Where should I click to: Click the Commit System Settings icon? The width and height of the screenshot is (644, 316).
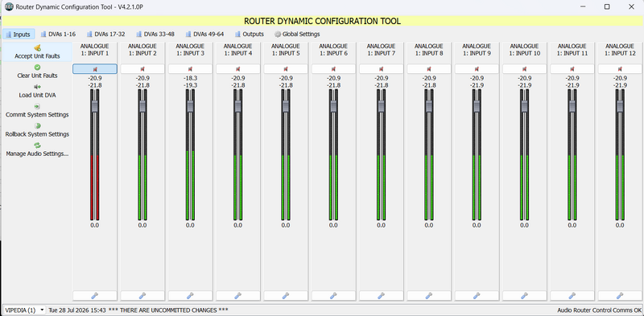tap(37, 106)
